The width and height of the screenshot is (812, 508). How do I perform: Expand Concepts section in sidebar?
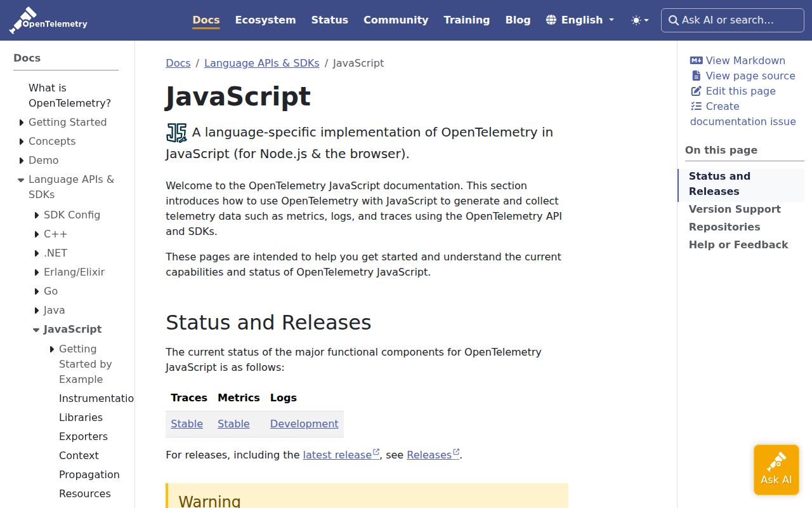[22, 142]
